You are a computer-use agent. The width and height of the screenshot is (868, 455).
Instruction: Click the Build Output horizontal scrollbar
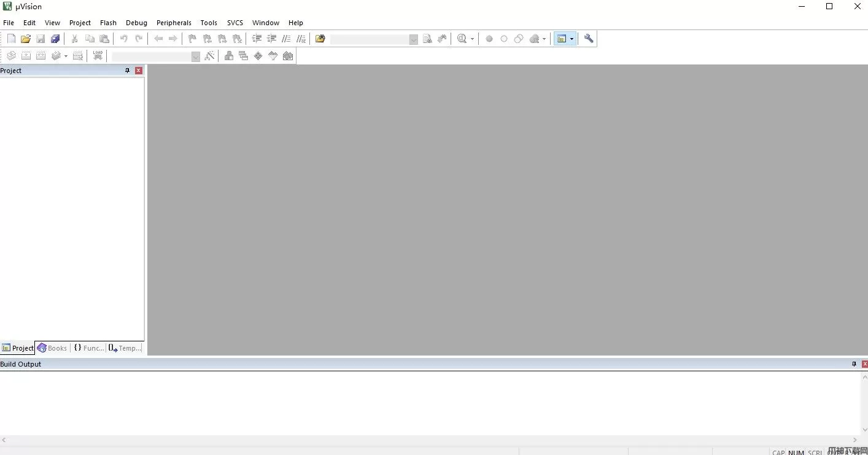[430, 440]
